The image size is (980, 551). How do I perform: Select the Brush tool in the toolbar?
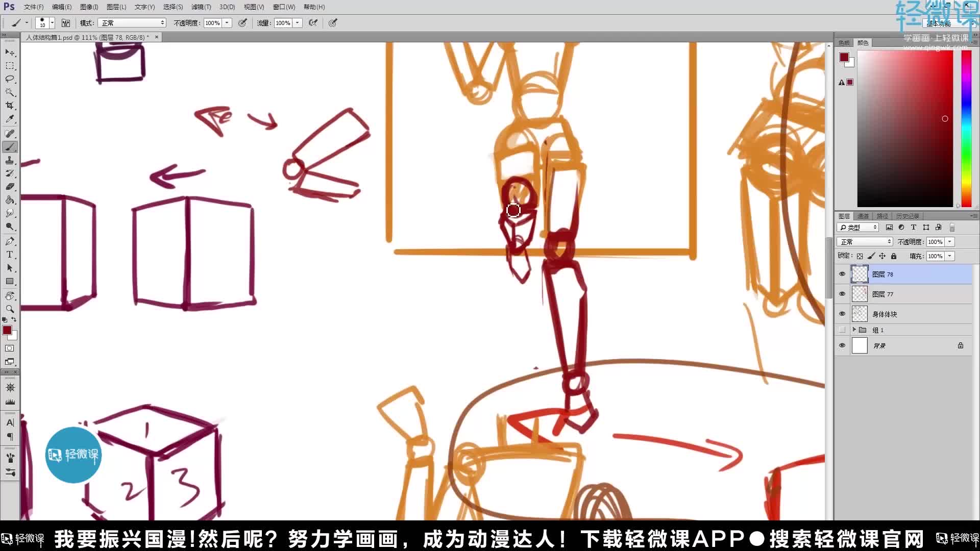click(x=10, y=146)
